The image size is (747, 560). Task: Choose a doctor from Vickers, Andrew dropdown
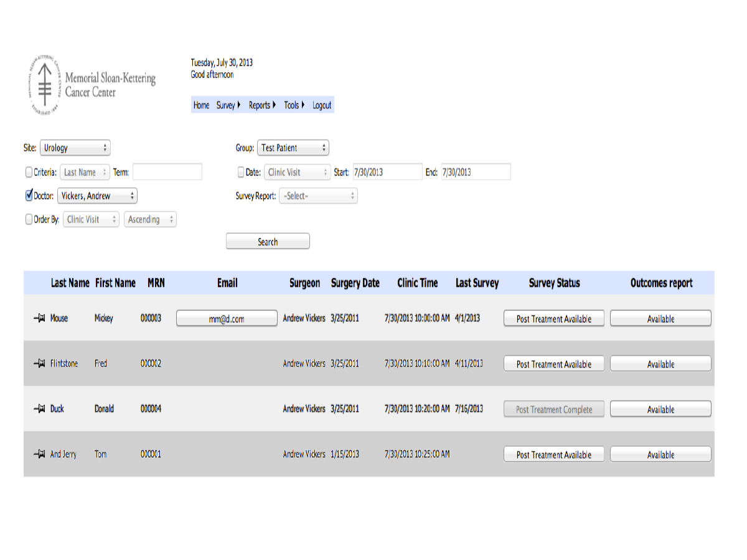[97, 196]
